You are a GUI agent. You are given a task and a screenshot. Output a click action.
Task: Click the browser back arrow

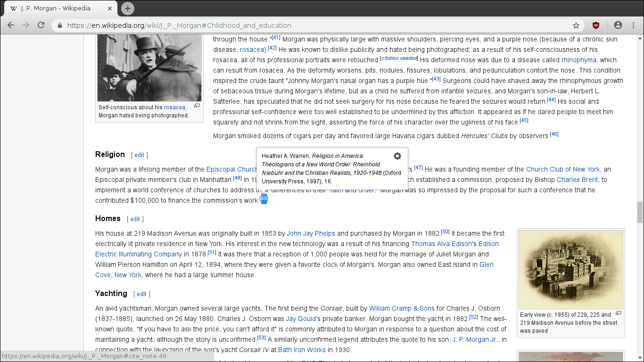[11, 25]
